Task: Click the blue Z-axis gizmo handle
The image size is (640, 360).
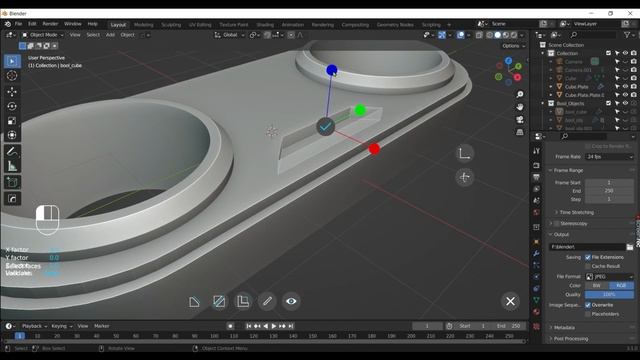Action: tap(331, 70)
